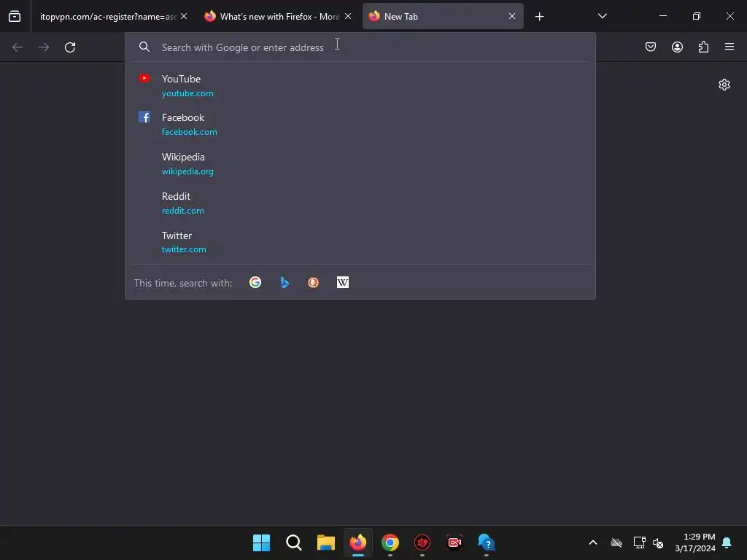The height and width of the screenshot is (560, 747).
Task: Open the Windows Start menu
Action: point(262,542)
